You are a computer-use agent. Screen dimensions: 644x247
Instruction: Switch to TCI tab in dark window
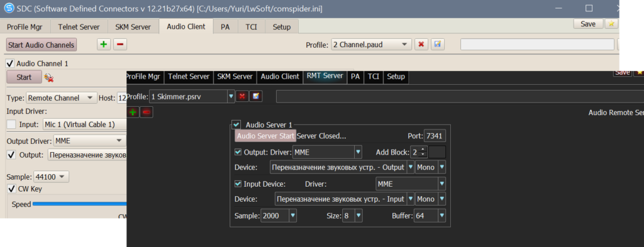click(374, 77)
